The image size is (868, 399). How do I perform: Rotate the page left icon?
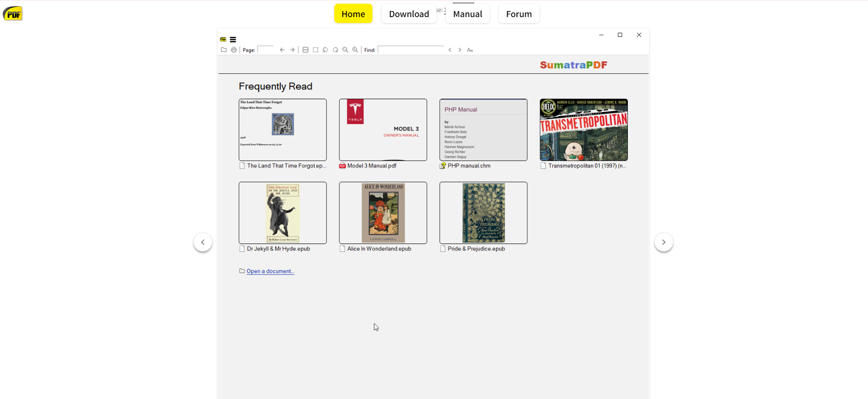click(x=325, y=50)
